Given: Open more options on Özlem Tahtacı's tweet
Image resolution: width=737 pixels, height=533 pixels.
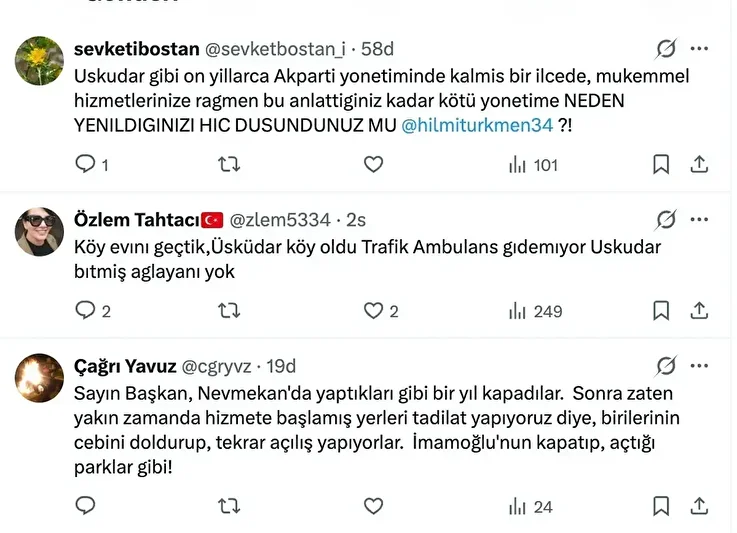Looking at the screenshot, I should pyautogui.click(x=699, y=219).
